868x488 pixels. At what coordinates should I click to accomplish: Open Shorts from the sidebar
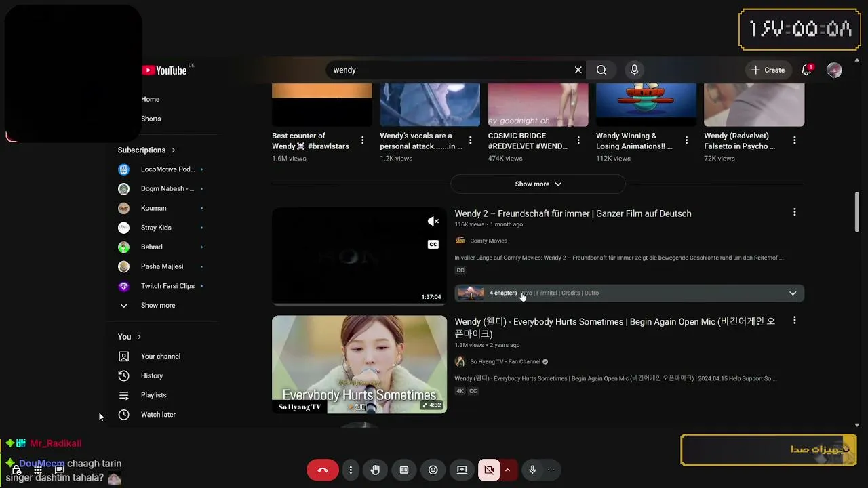click(151, 119)
